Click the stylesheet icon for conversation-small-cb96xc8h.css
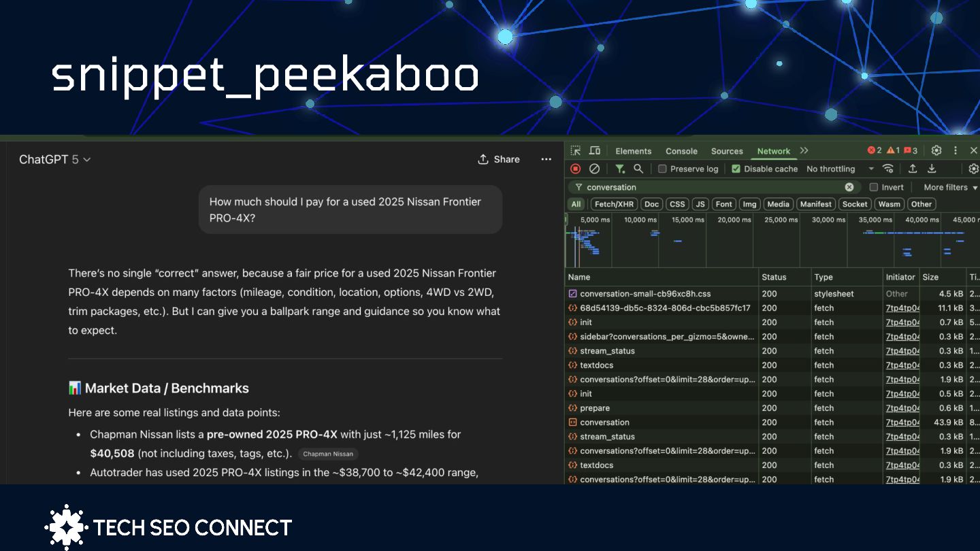Screen dimensions: 980x551 tap(572, 294)
